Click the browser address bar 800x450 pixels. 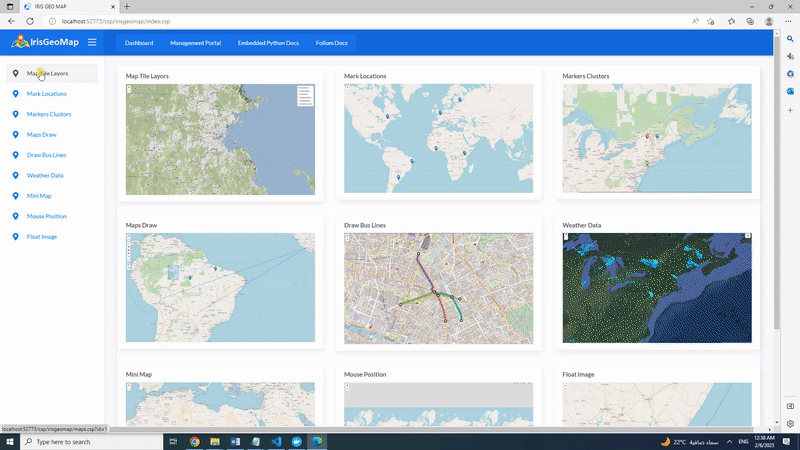(367, 21)
